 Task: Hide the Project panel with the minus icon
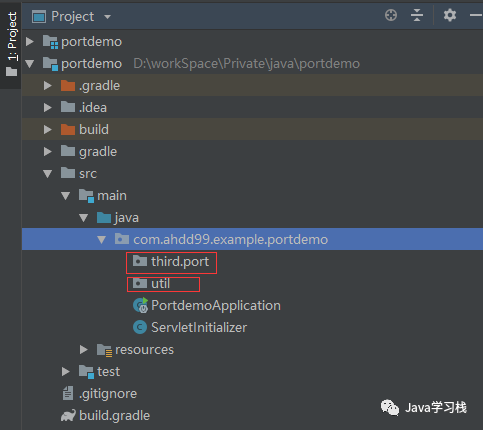coord(476,15)
